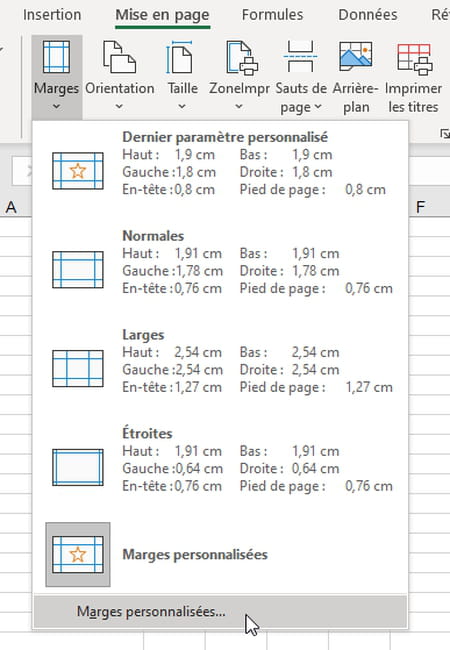Expand the Orientation dropdown chevron
The width and height of the screenshot is (450, 650).
click(x=119, y=107)
